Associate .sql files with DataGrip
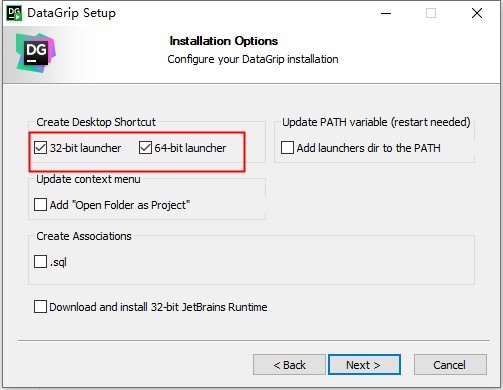 (40, 262)
